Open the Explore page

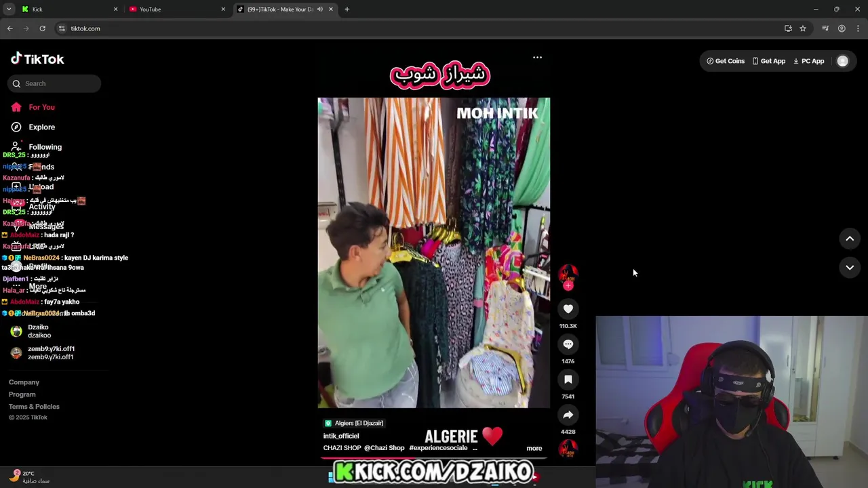(33, 127)
